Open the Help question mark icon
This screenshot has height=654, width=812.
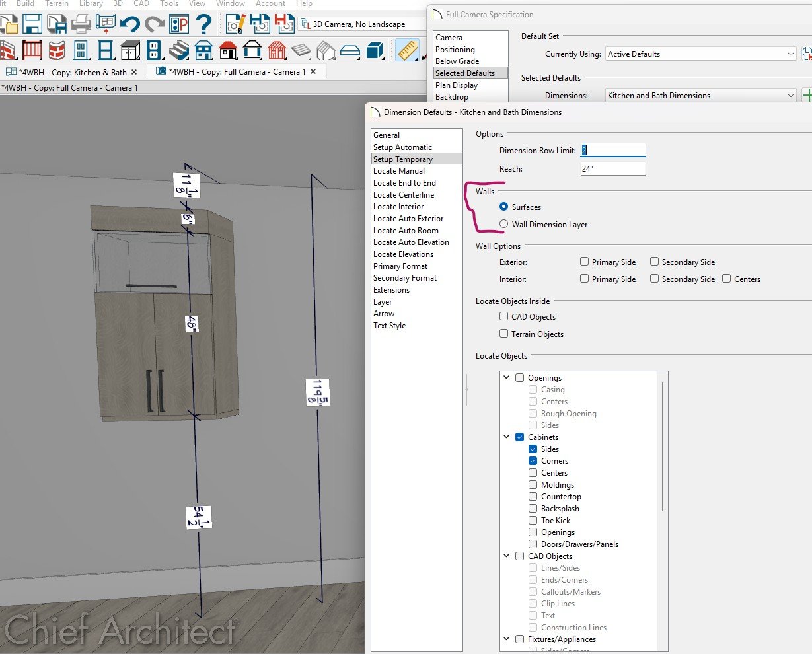tap(204, 24)
